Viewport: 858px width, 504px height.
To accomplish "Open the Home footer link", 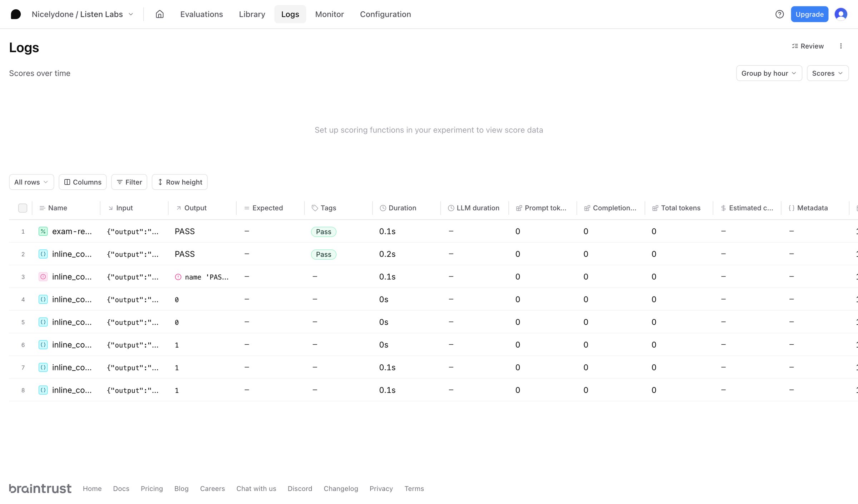I will coord(92,489).
